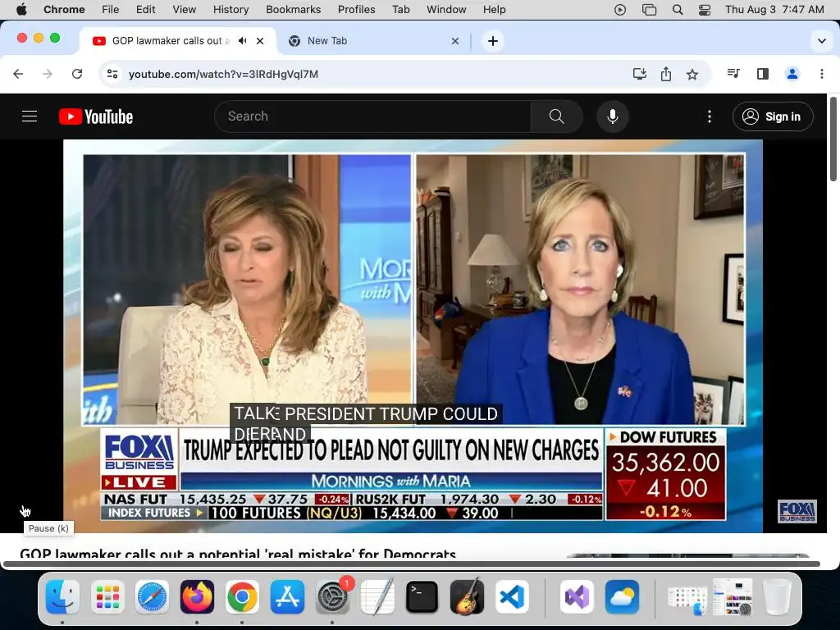Open Spotlight search in menu bar
Viewport: 840px width, 630px height.
click(x=677, y=9)
